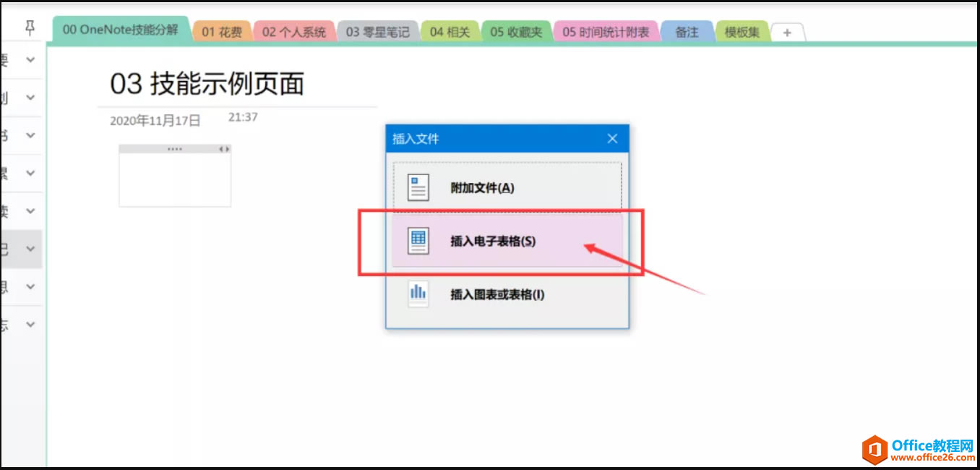Switch to the 01 花费 section tab

click(222, 32)
